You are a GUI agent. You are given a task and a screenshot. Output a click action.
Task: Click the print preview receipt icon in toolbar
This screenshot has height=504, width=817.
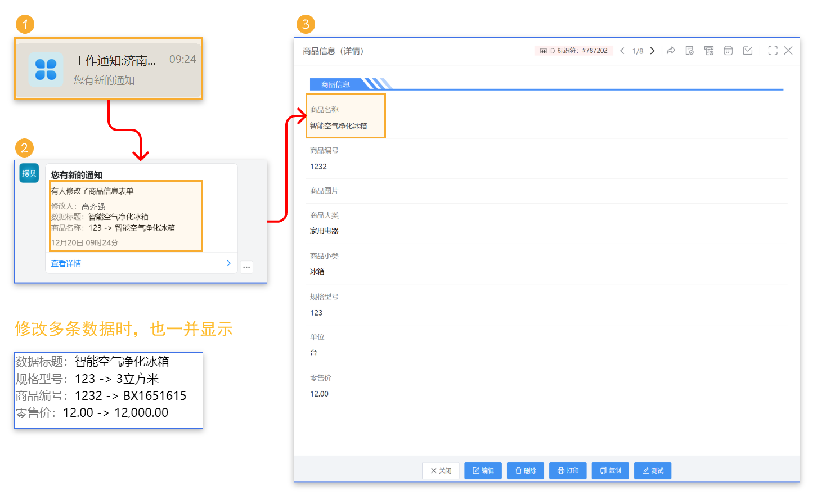click(x=708, y=50)
